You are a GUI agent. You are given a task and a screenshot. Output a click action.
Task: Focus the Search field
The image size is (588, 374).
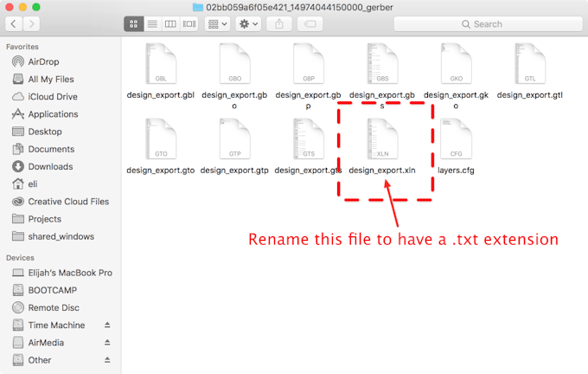tap(488, 24)
